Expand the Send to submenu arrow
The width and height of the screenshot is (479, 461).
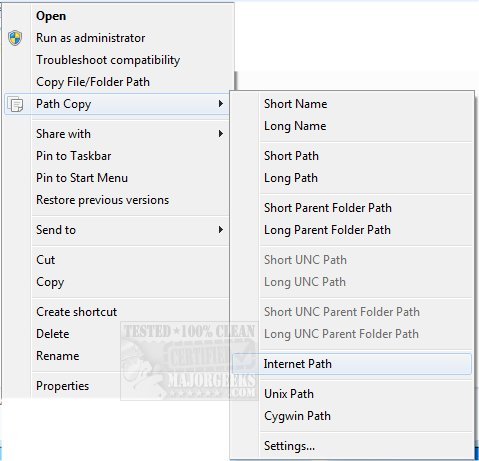tap(220, 230)
